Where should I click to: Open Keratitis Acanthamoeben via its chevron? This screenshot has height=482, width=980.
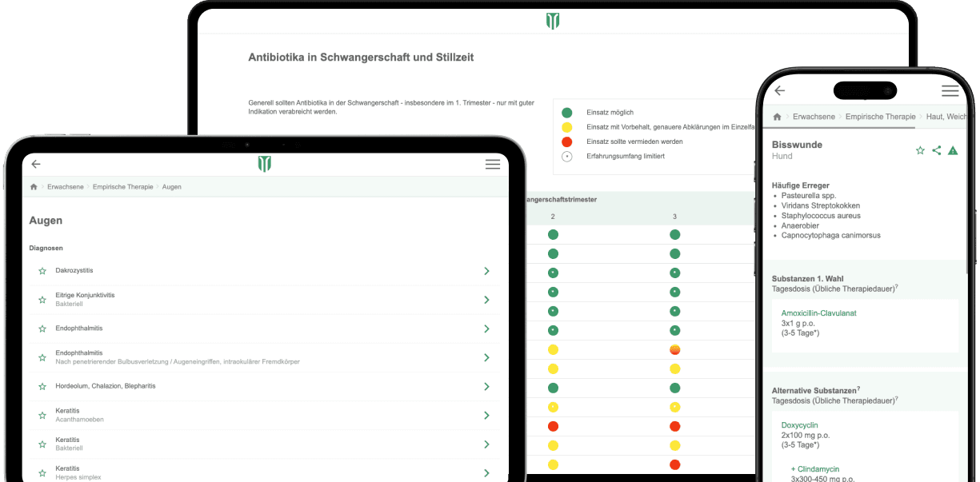click(x=486, y=415)
